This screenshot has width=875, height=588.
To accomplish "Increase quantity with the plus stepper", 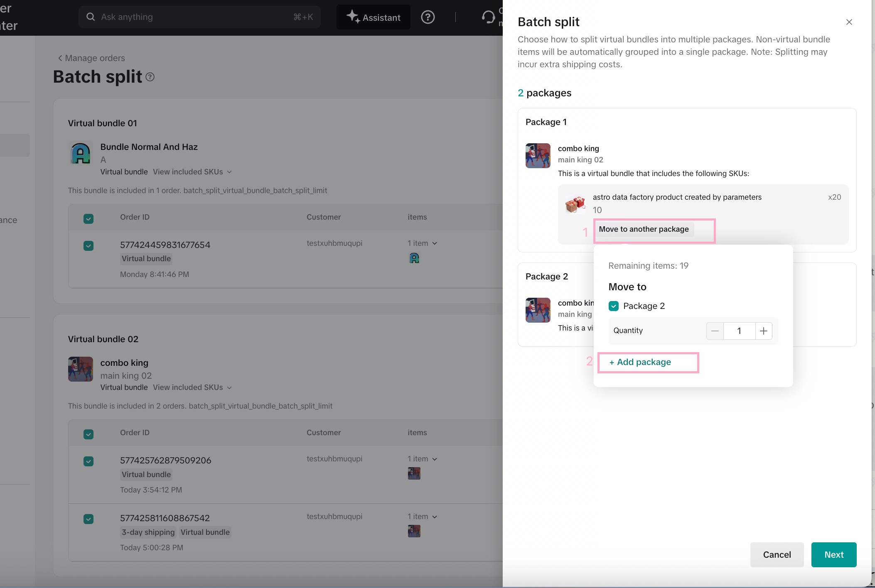I will click(764, 331).
